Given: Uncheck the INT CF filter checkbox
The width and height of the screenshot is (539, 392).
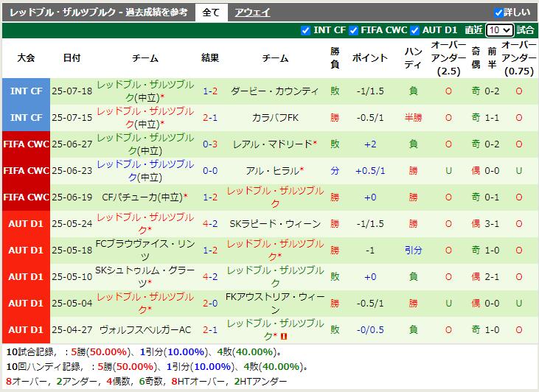Looking at the screenshot, I should (x=305, y=30).
